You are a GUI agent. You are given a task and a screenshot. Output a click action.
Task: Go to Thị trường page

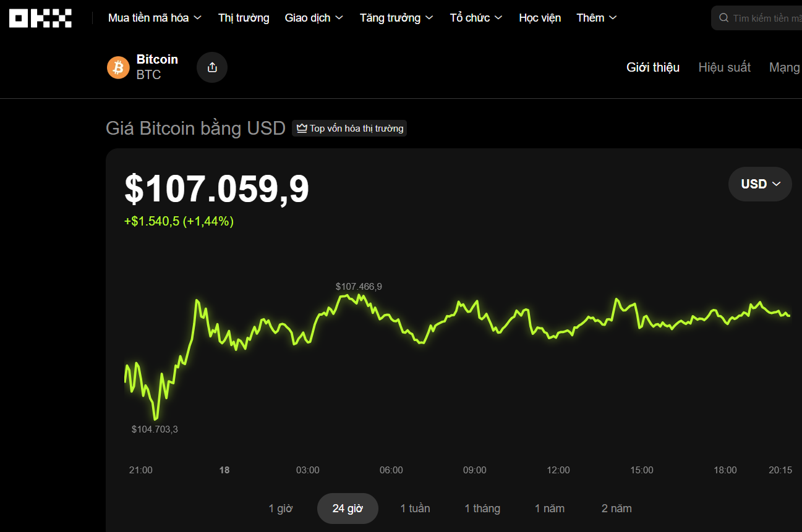(x=244, y=18)
